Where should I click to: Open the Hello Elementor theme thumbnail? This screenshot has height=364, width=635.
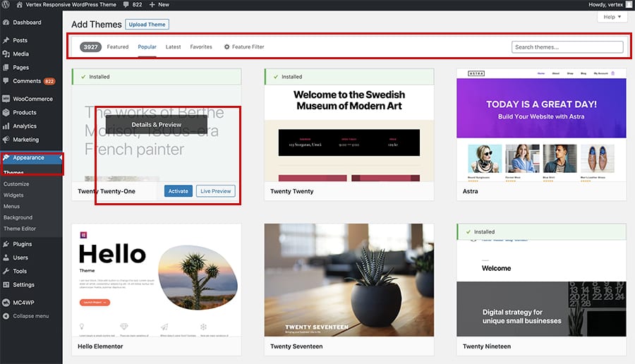(157, 280)
